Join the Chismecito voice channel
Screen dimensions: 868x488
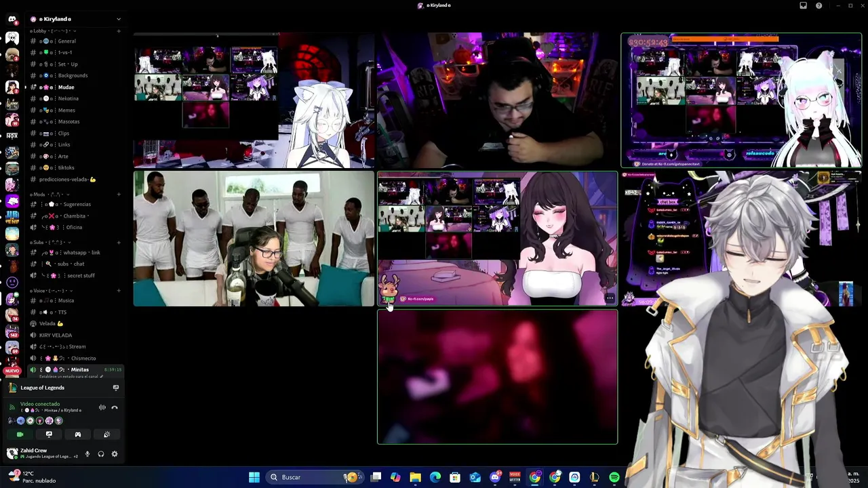pyautogui.click(x=75, y=359)
